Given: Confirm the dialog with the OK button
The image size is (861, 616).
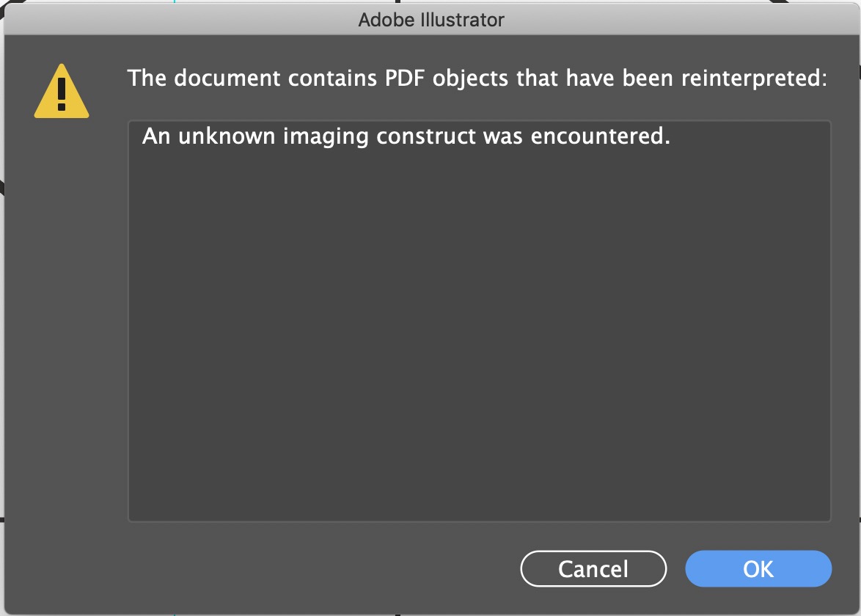Looking at the screenshot, I should 758,569.
